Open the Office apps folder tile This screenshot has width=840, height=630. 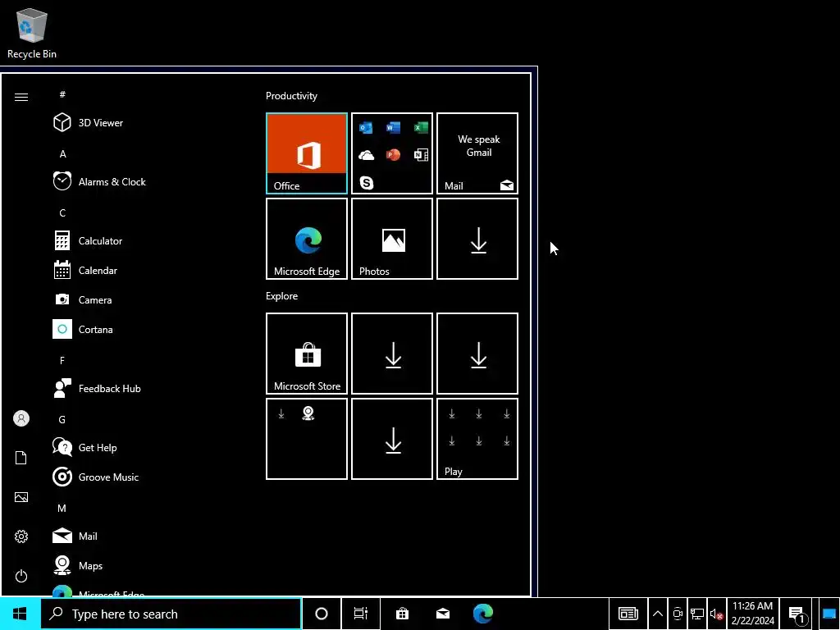pyautogui.click(x=391, y=153)
